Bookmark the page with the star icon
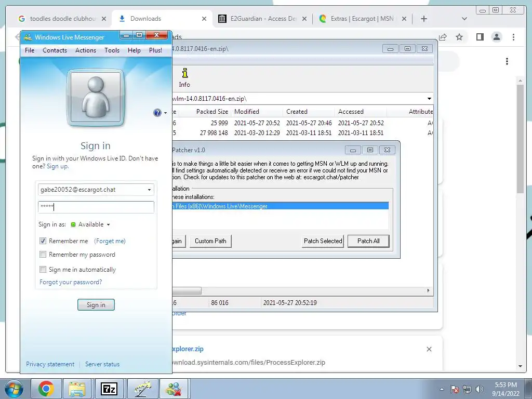This screenshot has width=532, height=399. coord(459,37)
